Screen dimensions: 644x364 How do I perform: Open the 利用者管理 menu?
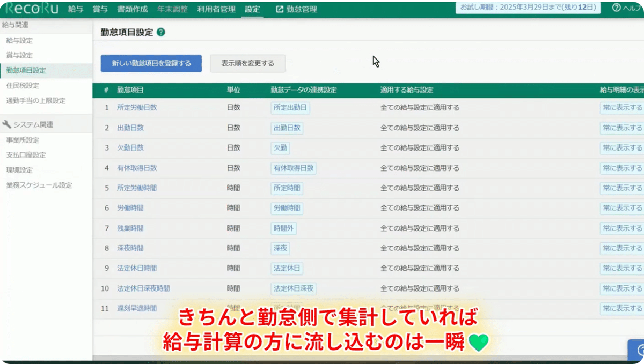(216, 9)
